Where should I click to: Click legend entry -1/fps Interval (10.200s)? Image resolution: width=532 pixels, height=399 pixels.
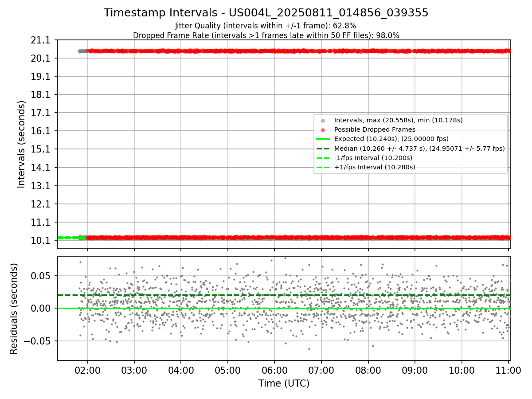click(x=373, y=158)
